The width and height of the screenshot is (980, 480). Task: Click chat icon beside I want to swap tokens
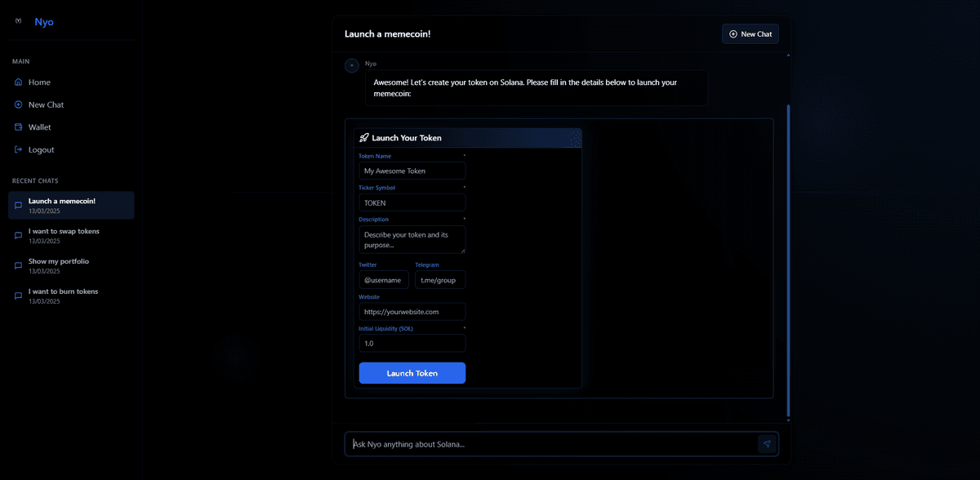click(18, 236)
